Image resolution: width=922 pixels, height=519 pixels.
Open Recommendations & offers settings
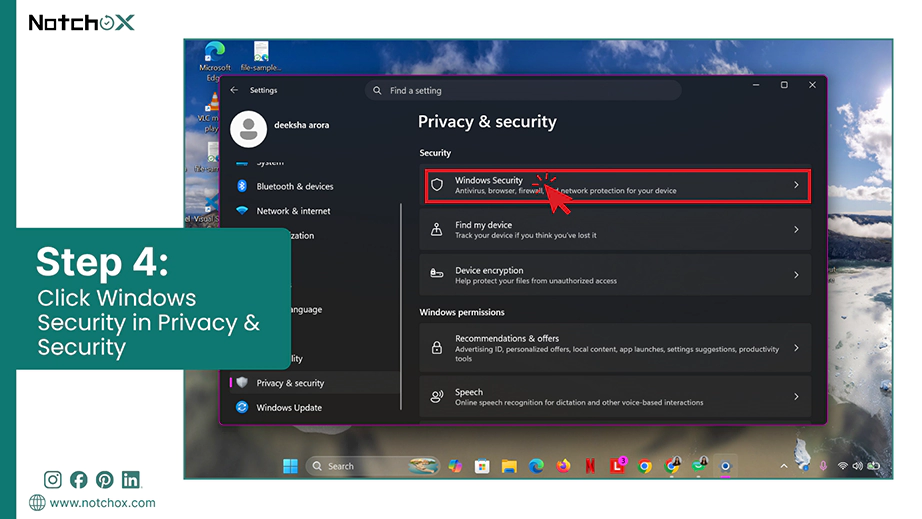point(615,348)
